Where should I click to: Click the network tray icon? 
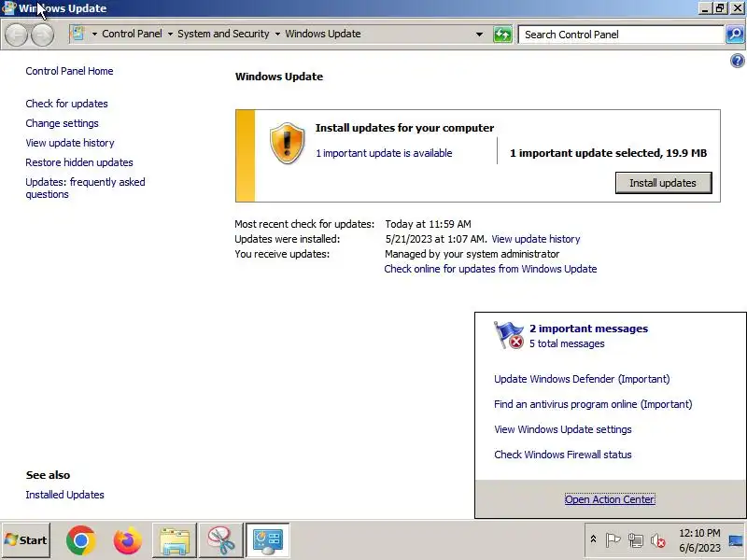pos(636,540)
